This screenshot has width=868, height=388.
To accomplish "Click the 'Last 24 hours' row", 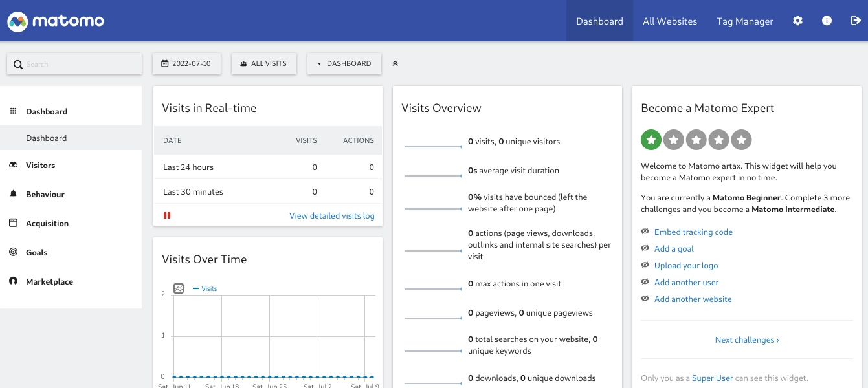I will (x=268, y=167).
